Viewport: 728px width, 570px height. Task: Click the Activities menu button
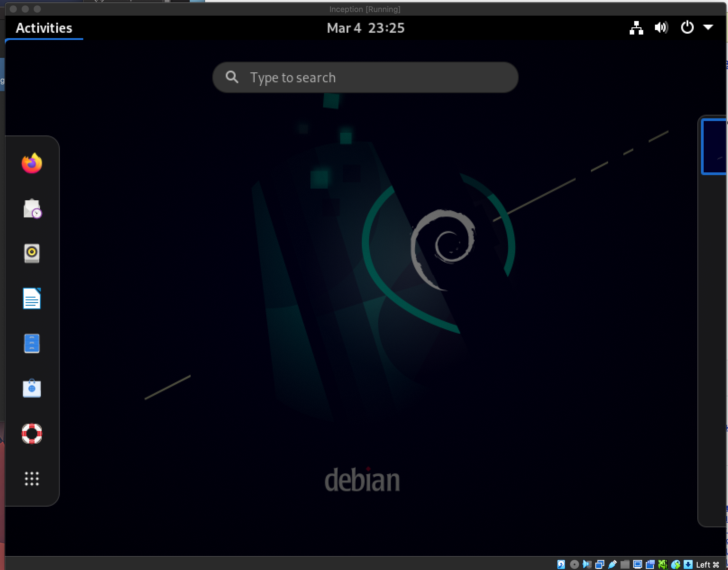pos(44,28)
